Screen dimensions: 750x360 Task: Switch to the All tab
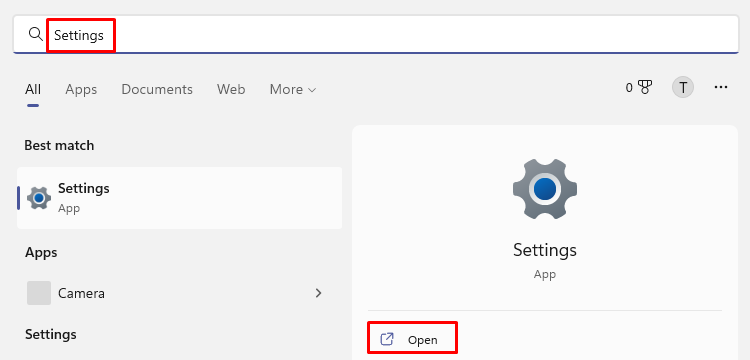tap(33, 89)
